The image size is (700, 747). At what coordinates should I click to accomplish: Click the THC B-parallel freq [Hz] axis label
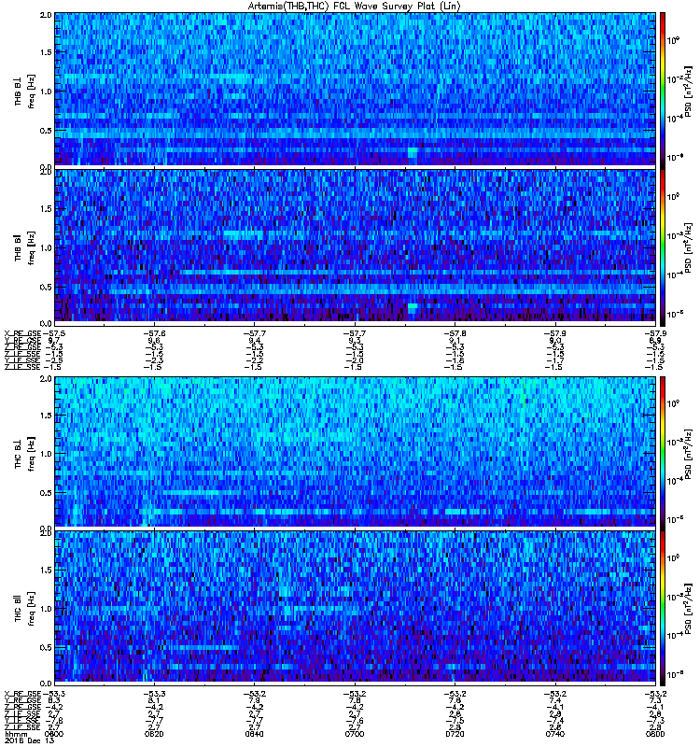coord(32,609)
